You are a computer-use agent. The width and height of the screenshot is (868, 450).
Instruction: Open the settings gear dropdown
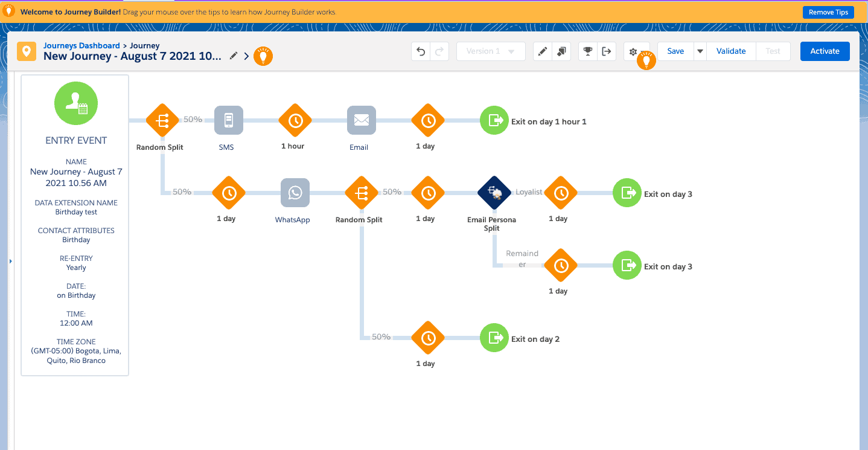click(633, 51)
